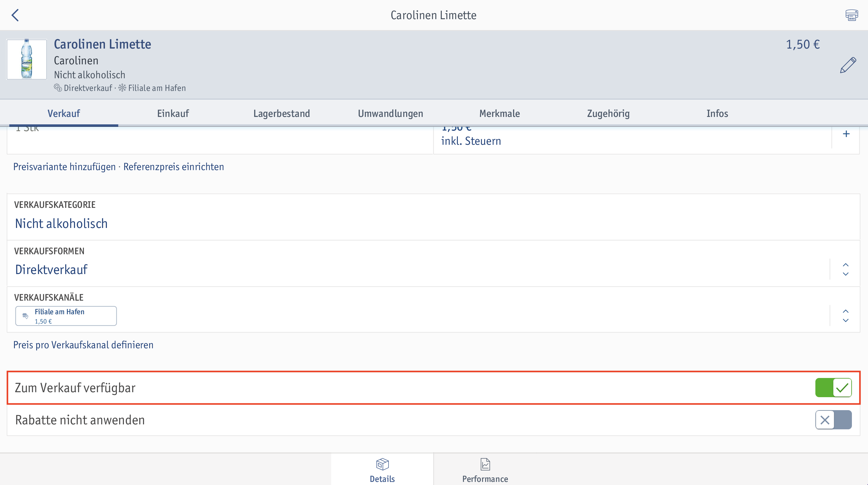The height and width of the screenshot is (485, 868).
Task: Click Preisvariante hinzufügen link
Action: (64, 167)
